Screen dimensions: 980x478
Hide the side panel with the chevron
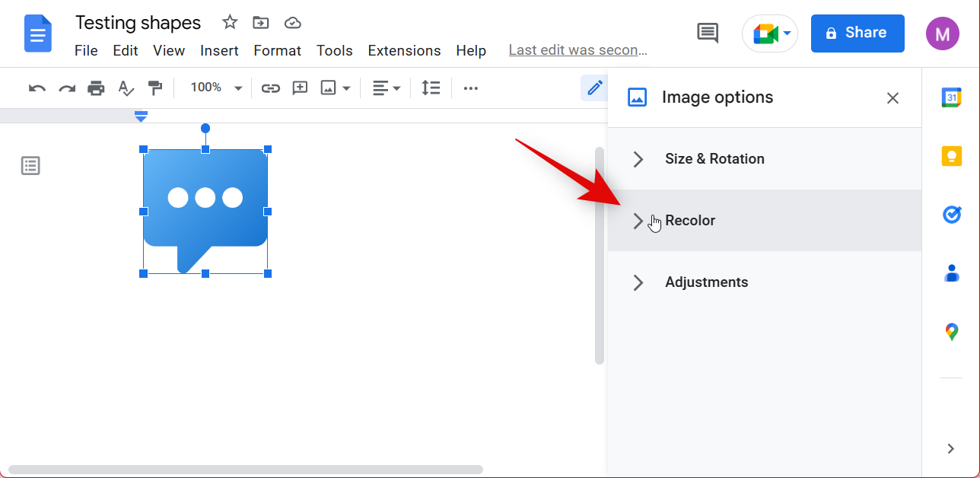(951, 448)
